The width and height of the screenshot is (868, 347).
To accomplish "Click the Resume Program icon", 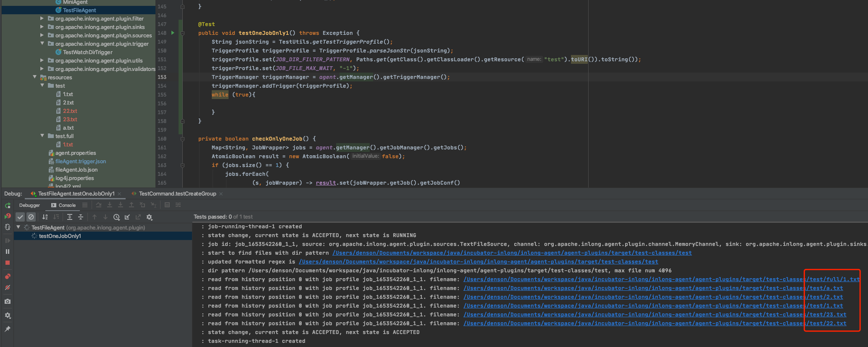I will [8, 240].
